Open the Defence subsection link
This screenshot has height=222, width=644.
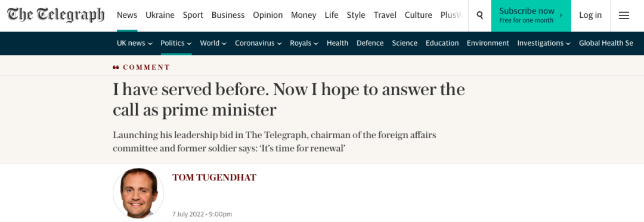[370, 43]
